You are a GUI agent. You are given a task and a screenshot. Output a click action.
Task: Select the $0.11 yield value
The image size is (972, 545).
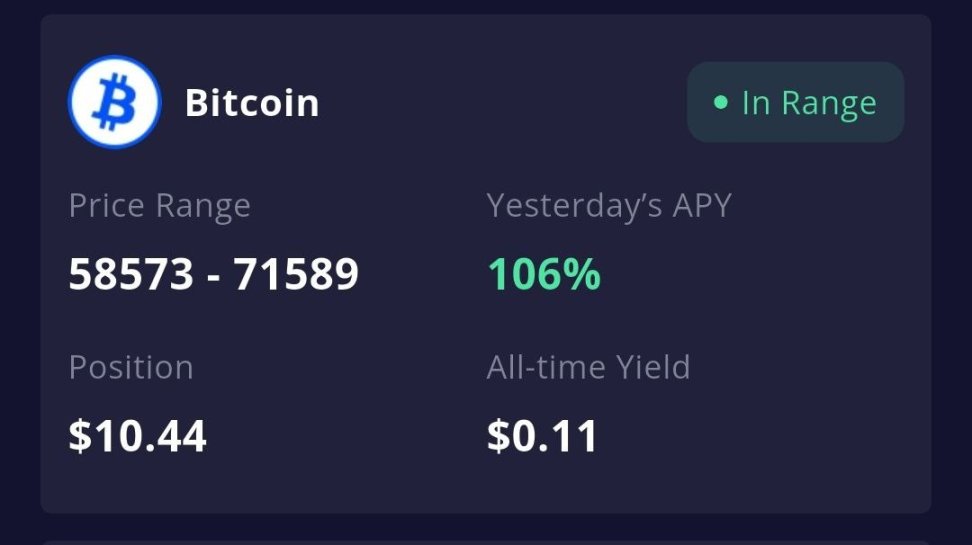pos(542,436)
